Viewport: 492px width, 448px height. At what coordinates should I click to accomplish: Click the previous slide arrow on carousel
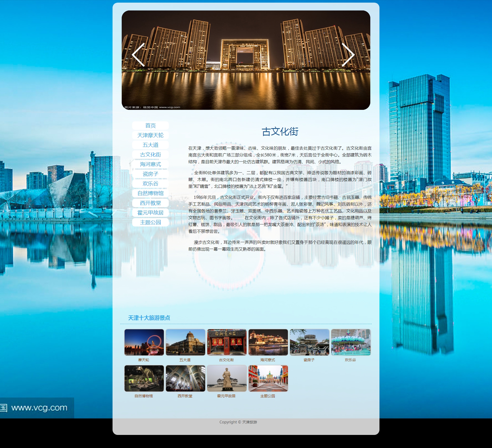138,55
